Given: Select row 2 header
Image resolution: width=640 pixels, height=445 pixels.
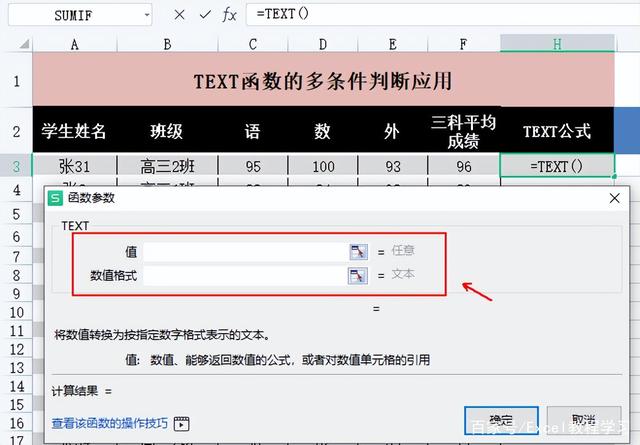Looking at the screenshot, I should point(16,131).
